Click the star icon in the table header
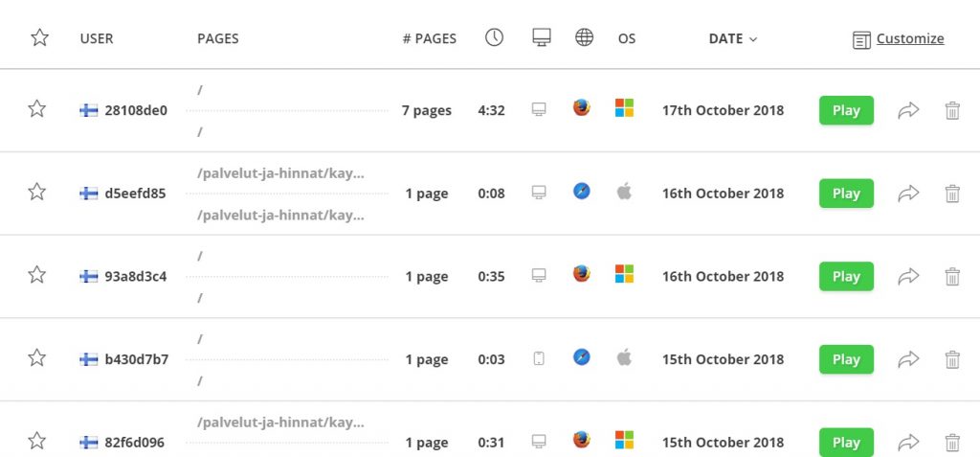The image size is (980, 457). pos(39,38)
